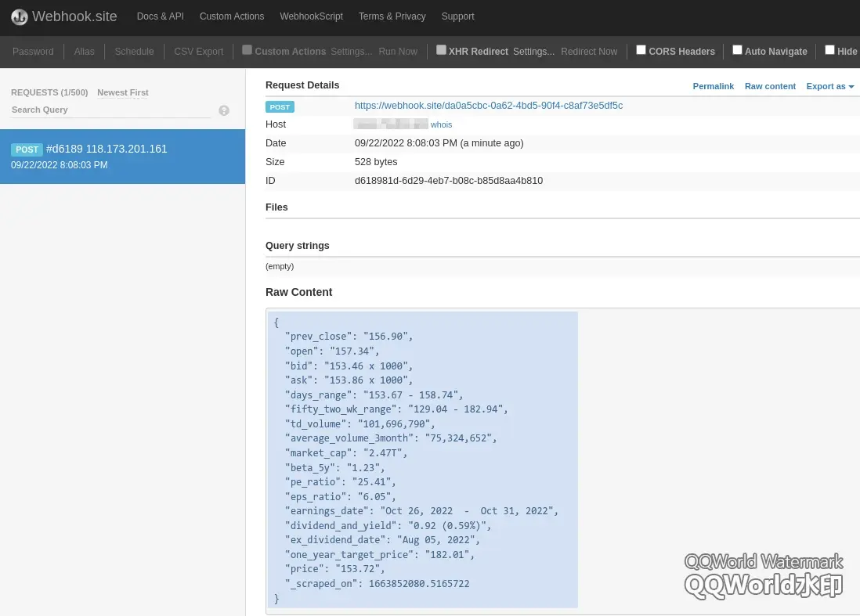
Task: Click the "beta_5y": "1.23" line
Action: (334, 467)
